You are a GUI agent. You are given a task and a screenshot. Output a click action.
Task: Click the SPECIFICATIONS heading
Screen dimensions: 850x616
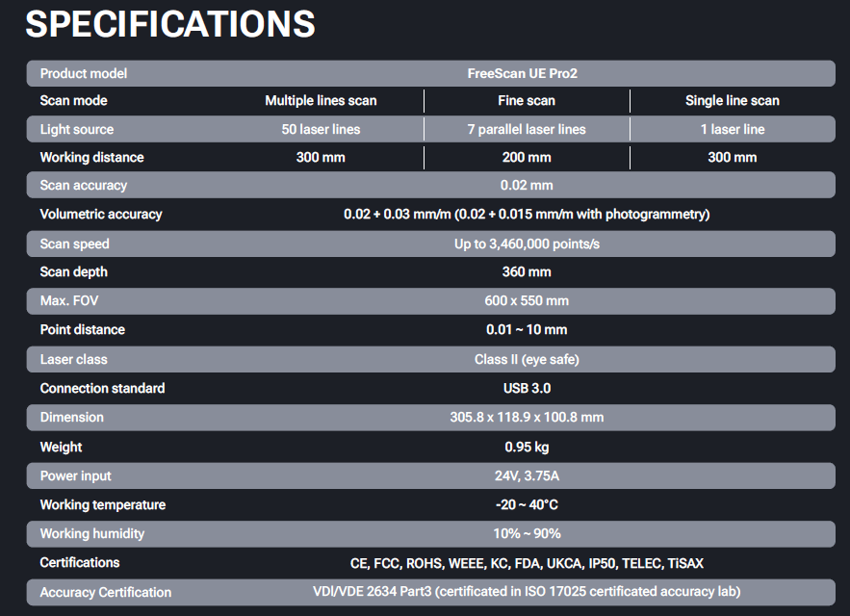click(x=170, y=24)
